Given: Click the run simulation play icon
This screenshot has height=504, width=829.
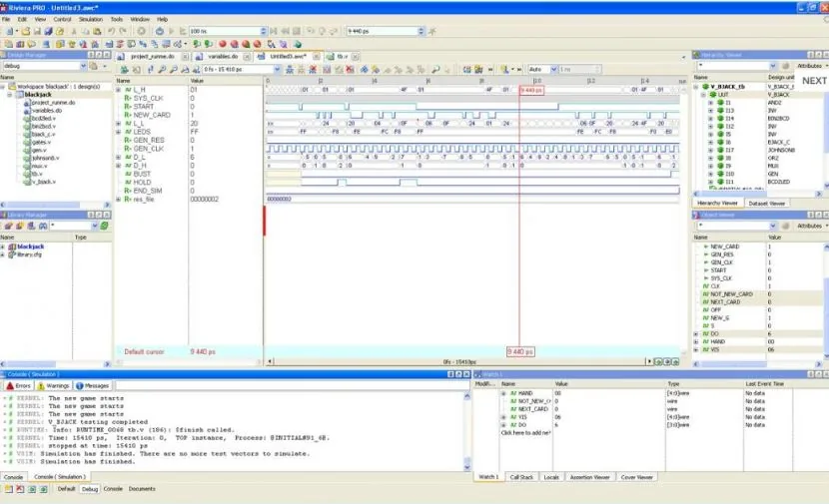Looking at the screenshot, I should (x=172, y=31).
